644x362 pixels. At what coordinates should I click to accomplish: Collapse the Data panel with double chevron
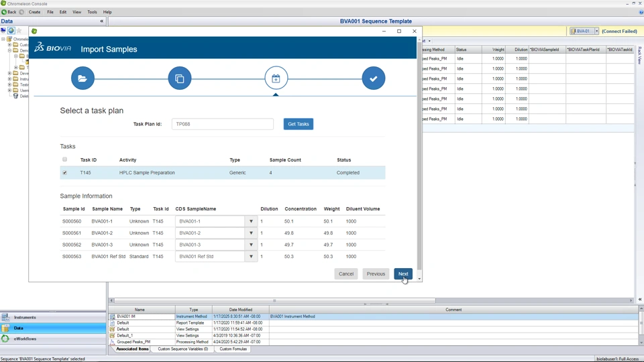tap(102, 21)
